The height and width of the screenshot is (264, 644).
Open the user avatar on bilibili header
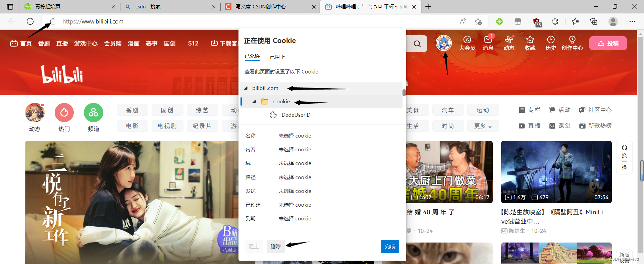[x=444, y=43]
